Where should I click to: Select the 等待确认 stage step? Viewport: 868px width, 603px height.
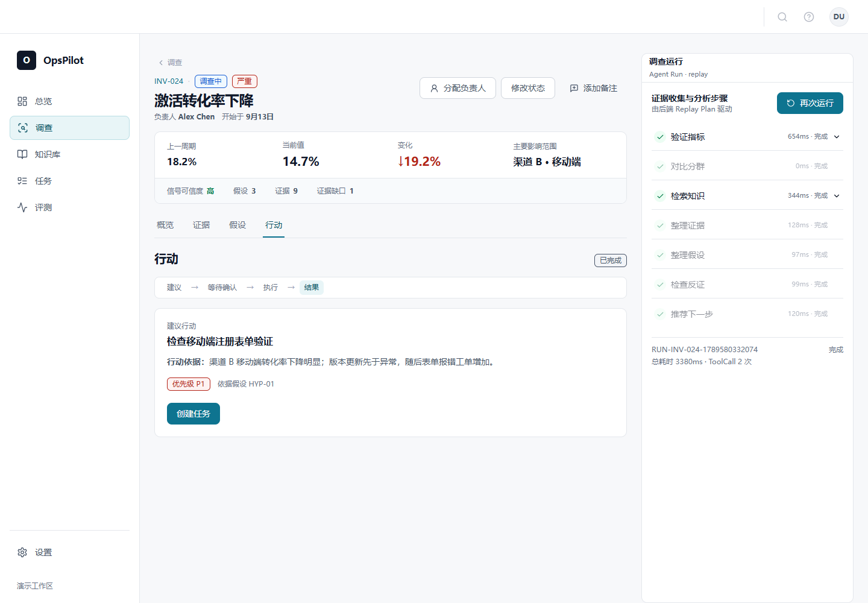(x=222, y=288)
